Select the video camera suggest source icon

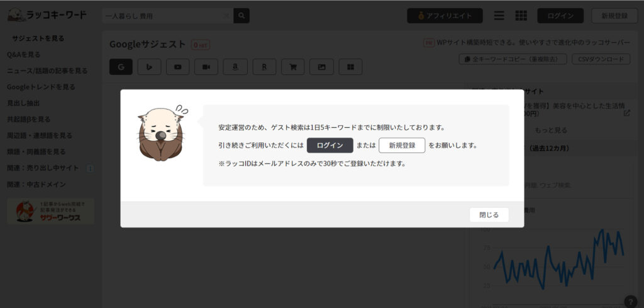206,67
